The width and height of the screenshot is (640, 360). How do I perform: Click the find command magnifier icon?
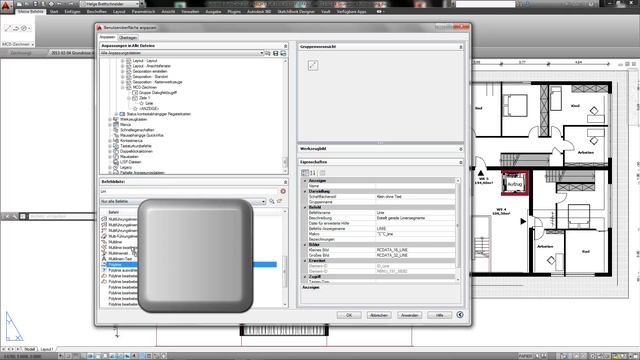pyautogui.click(x=272, y=201)
